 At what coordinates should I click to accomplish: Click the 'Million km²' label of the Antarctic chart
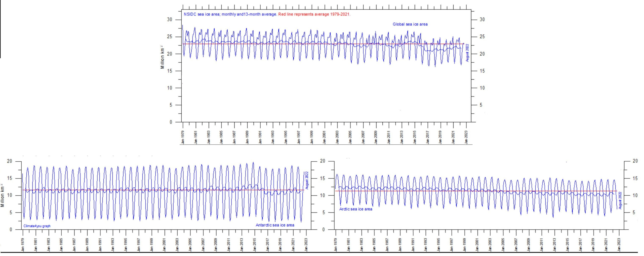(3, 195)
